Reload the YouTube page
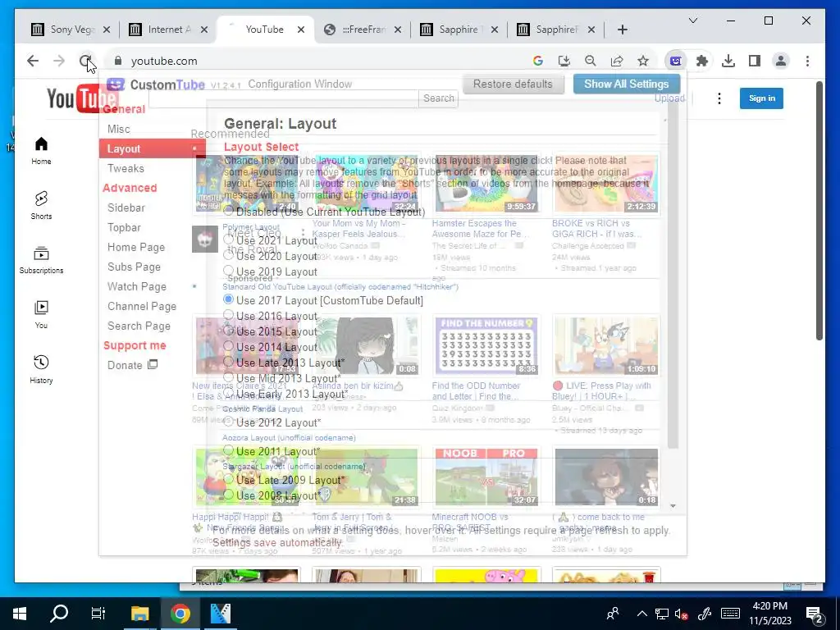The height and width of the screenshot is (630, 840). [85, 61]
